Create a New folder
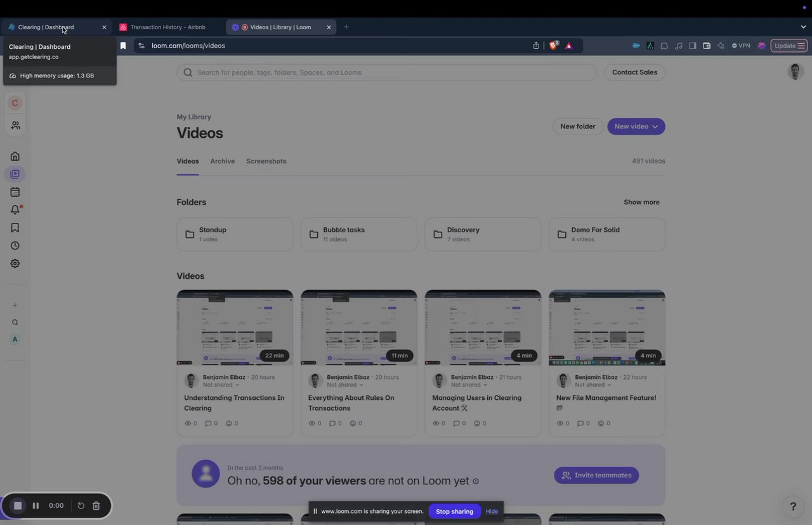 point(577,126)
